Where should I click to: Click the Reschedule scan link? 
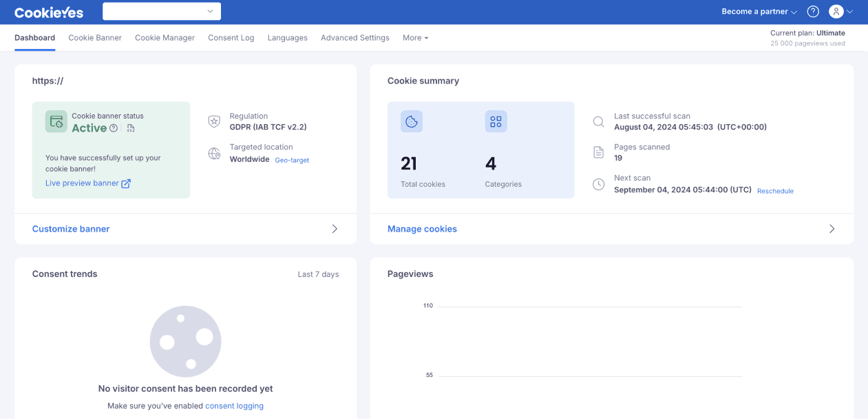tap(775, 191)
